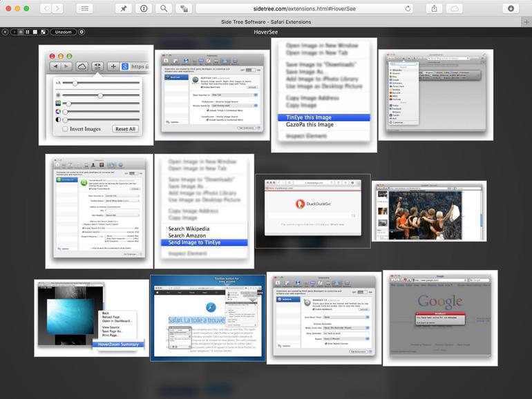Open the 'Safari. La toile a trouvé' blue thumbnail
Screen dimensions: 532x399
[x=208, y=318]
